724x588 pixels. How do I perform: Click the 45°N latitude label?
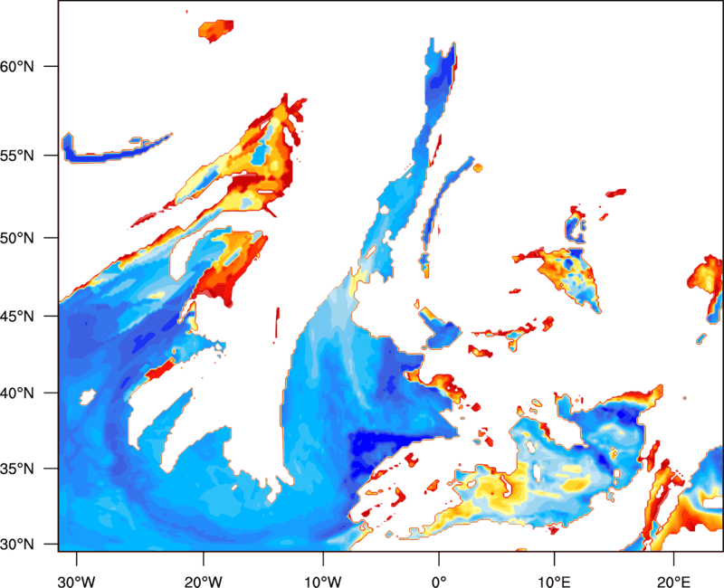point(17,317)
